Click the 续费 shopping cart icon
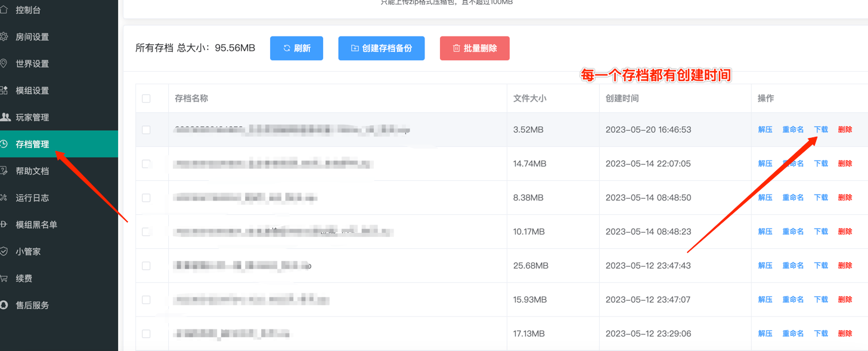Screen dimensions: 868x351 click(4, 278)
